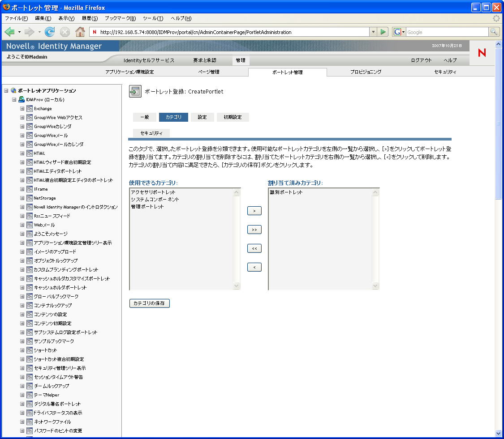Viewport: 504px width, 439px height.
Task: Click the ポートレット登録 header icon
Action: pos(135,91)
